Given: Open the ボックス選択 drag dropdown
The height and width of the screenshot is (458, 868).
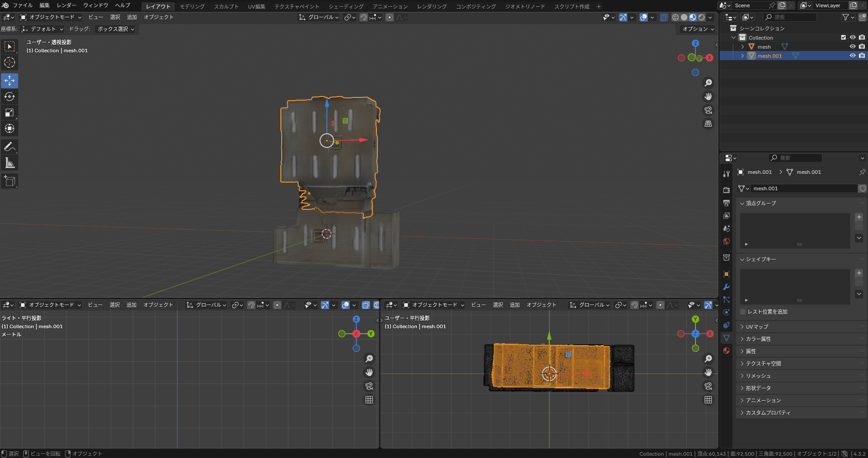Looking at the screenshot, I should 116,29.
